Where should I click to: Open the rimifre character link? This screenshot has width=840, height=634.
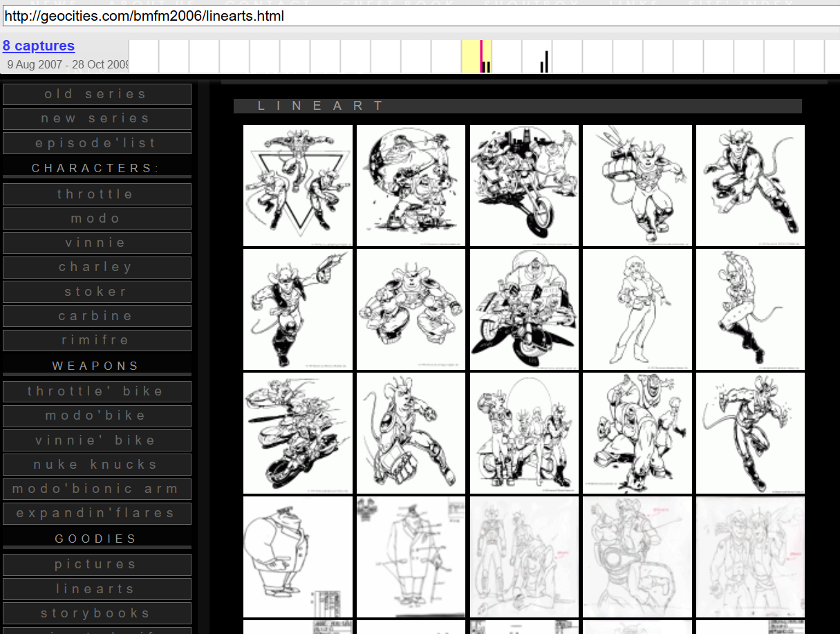[x=97, y=340]
